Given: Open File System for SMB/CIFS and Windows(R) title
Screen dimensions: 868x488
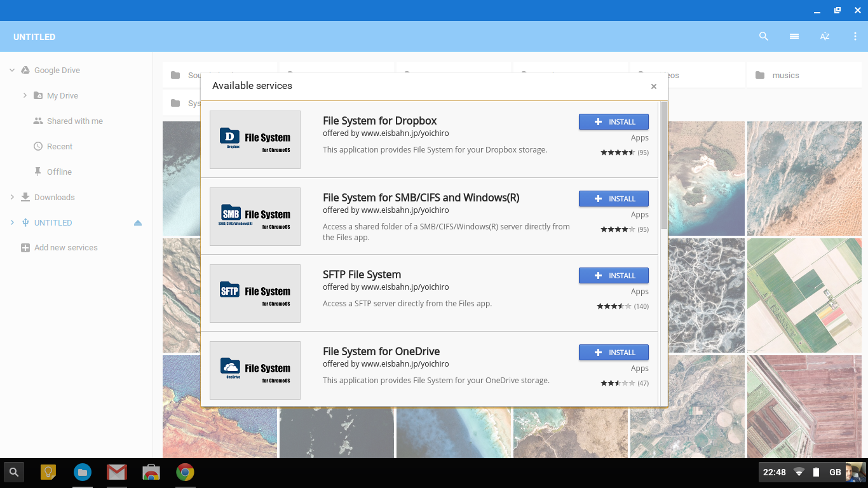Looking at the screenshot, I should pos(421,198).
